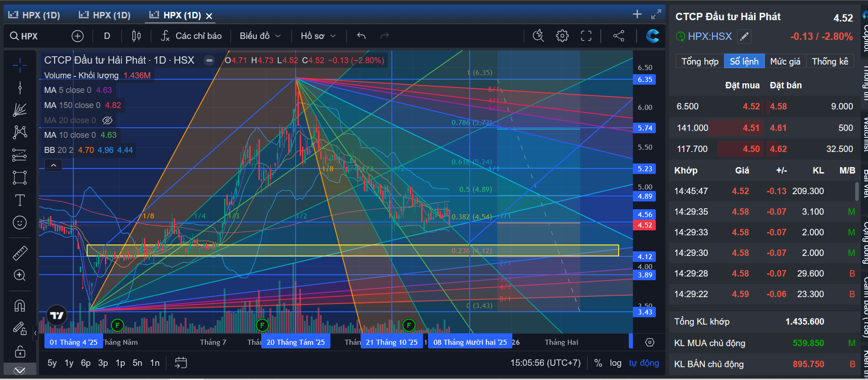Select the D interval button

coord(107,36)
